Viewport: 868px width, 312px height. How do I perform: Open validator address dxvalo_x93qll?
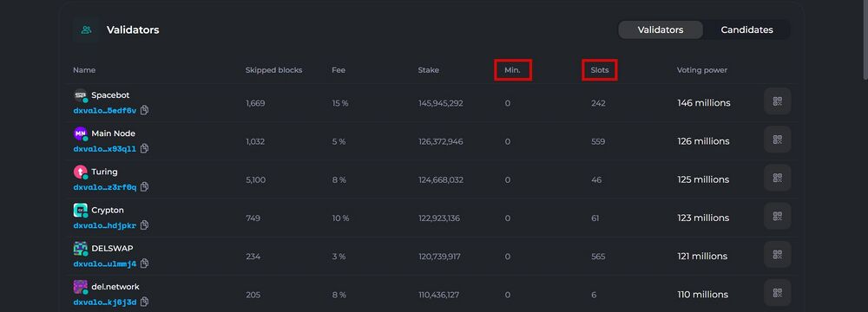(105, 149)
